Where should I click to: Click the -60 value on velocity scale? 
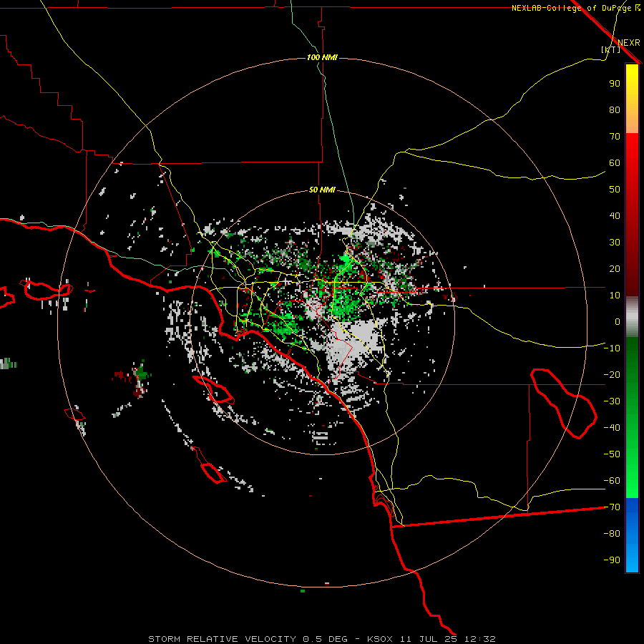pyautogui.click(x=612, y=481)
